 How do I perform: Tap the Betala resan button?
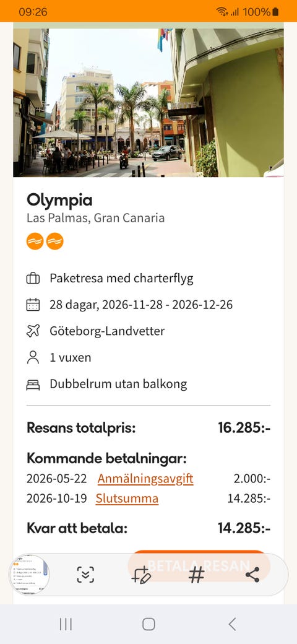(x=199, y=565)
